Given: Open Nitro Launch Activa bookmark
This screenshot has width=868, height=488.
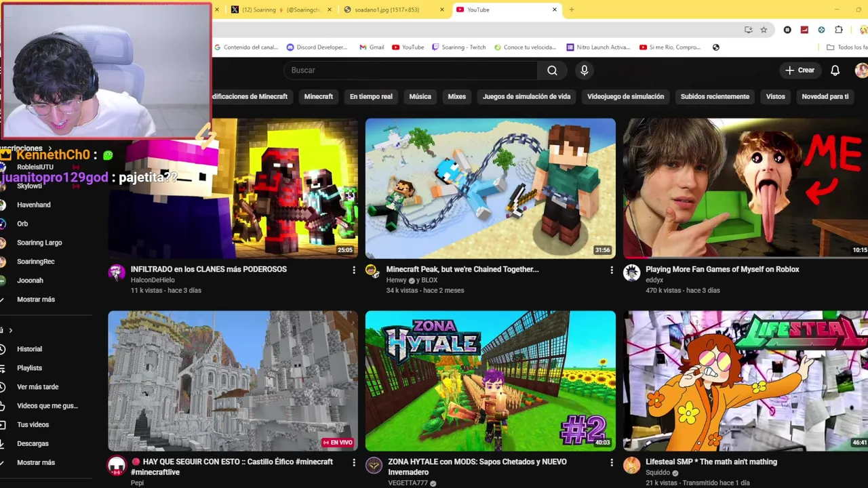Looking at the screenshot, I should pyautogui.click(x=598, y=47).
